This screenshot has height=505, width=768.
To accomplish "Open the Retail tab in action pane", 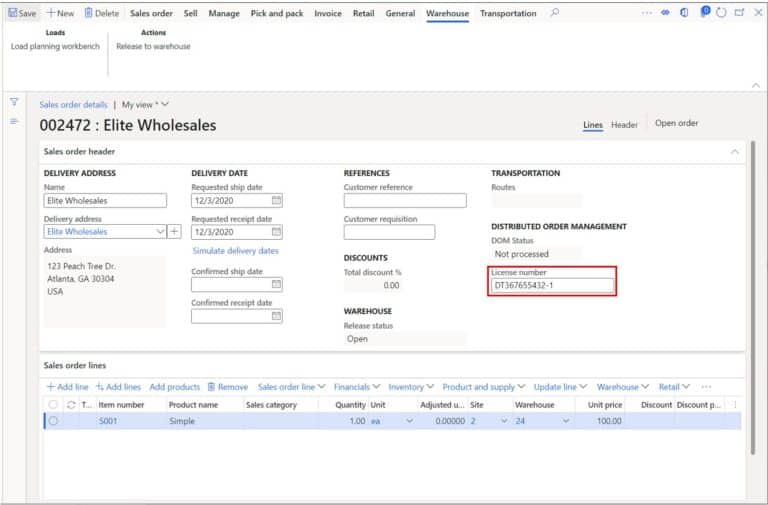I will (363, 13).
